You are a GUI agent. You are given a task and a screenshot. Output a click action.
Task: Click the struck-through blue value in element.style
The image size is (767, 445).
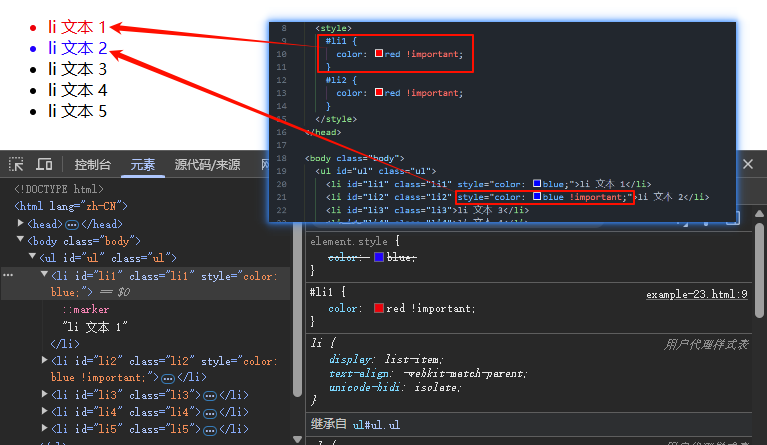[402, 257]
